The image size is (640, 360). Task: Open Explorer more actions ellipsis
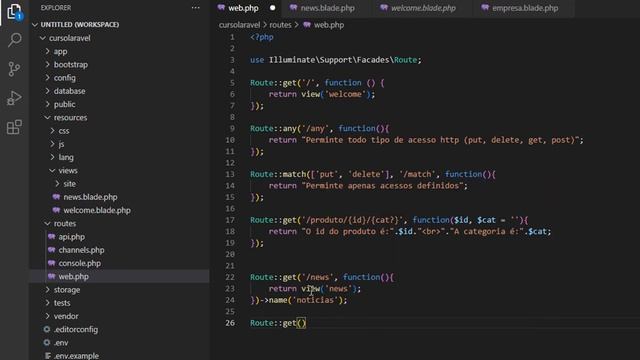(196, 8)
